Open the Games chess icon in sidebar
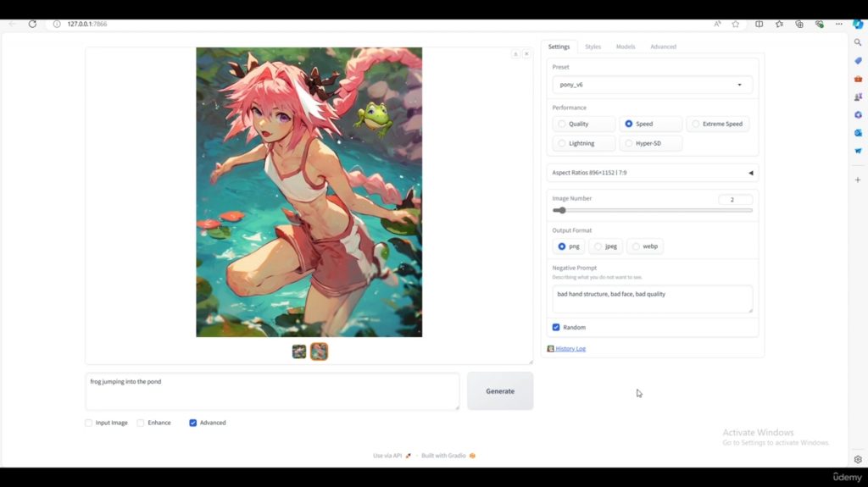Viewport: 868px width, 487px height. (858, 97)
